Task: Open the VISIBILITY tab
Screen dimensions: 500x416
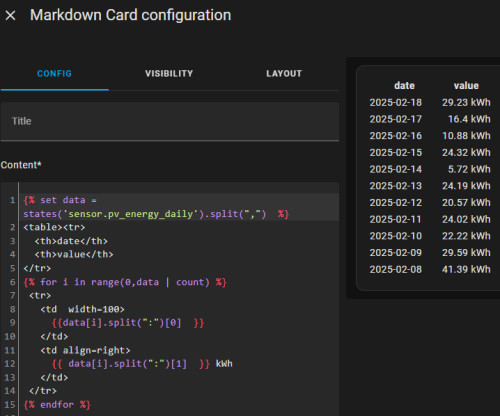Action: [169, 74]
